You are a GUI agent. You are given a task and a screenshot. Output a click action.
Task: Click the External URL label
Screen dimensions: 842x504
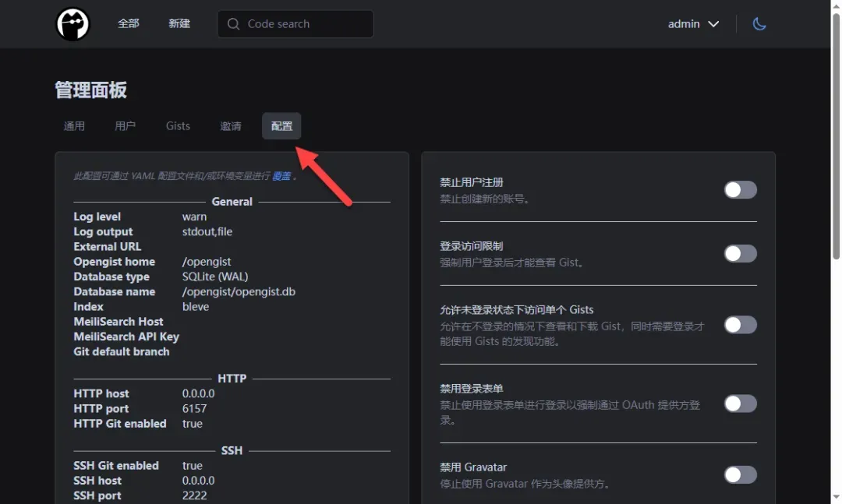click(x=108, y=247)
